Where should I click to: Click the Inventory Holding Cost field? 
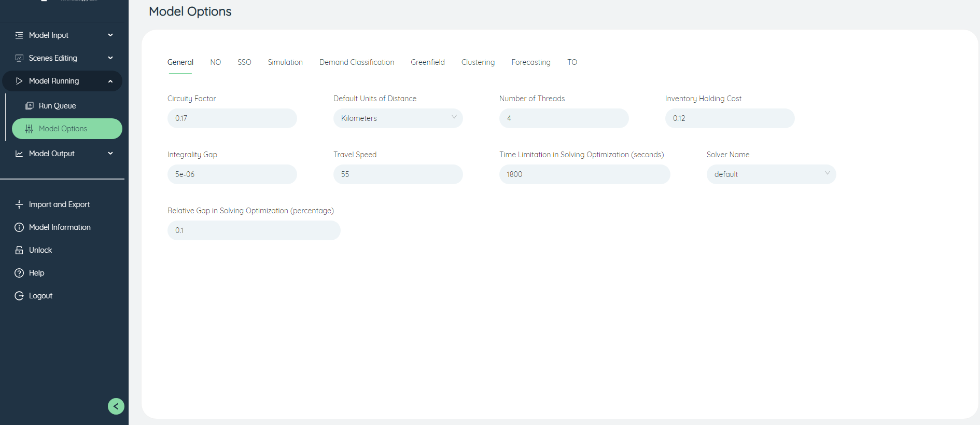click(730, 118)
